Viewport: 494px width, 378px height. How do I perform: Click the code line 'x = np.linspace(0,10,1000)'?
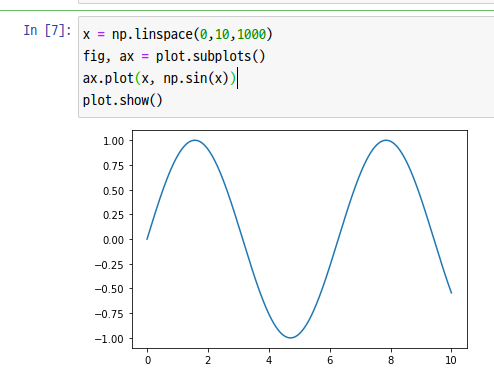178,34
